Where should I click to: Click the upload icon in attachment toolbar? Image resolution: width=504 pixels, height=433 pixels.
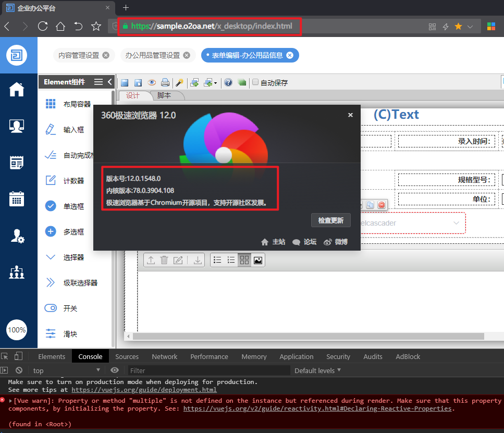[151, 260]
